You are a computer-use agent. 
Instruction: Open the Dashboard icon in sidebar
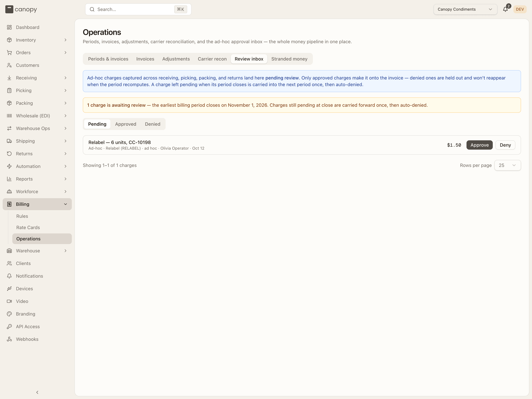(x=9, y=27)
